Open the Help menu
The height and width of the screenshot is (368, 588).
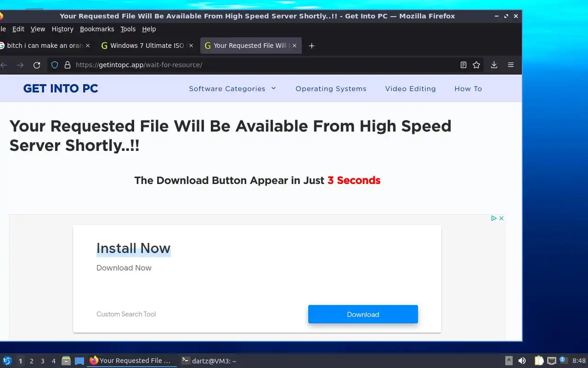pyautogui.click(x=149, y=29)
